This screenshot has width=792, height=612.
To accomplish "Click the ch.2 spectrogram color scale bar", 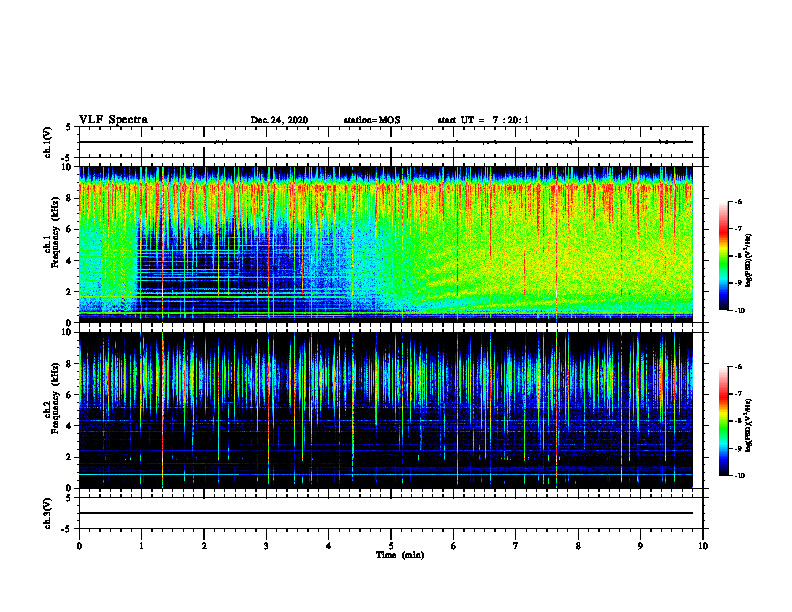I will 724,421.
